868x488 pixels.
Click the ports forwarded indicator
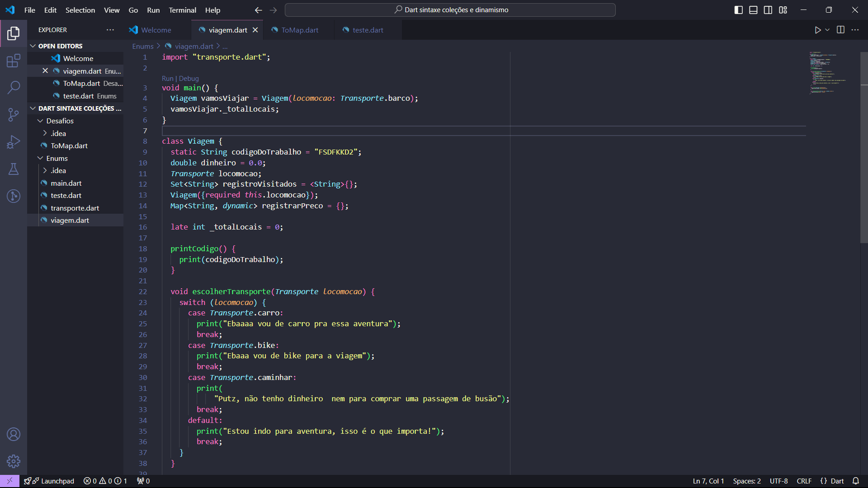[x=143, y=481]
